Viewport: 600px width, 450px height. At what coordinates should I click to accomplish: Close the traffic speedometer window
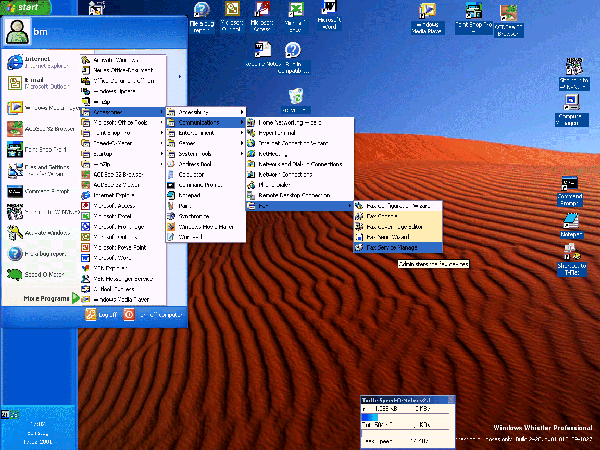(x=451, y=400)
